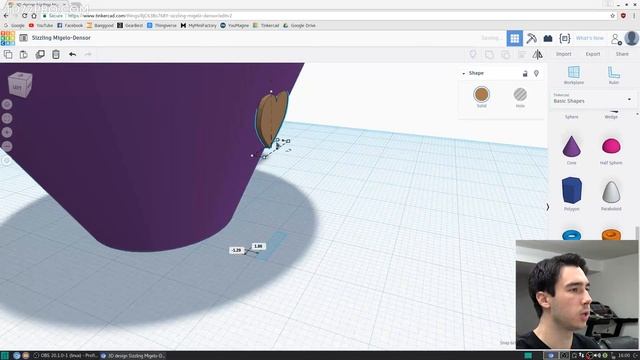Open the Google Drive bookmark
640x360 pixels.
[299, 25]
